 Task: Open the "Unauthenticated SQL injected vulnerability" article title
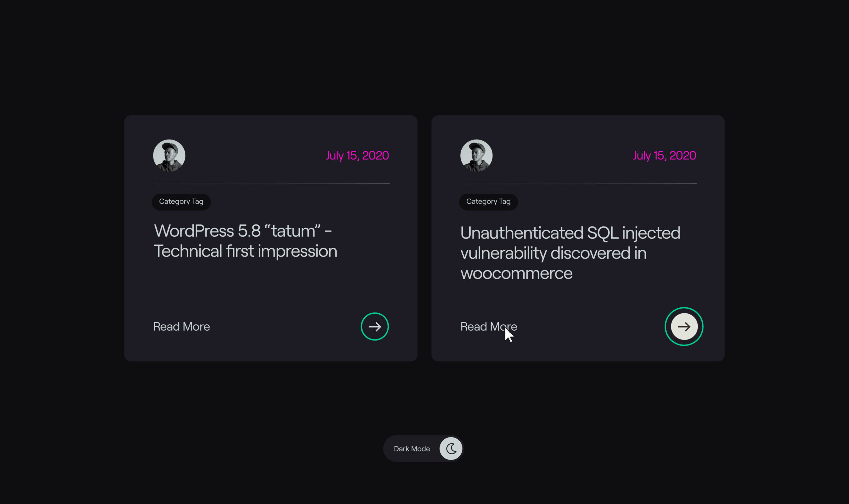(570, 253)
